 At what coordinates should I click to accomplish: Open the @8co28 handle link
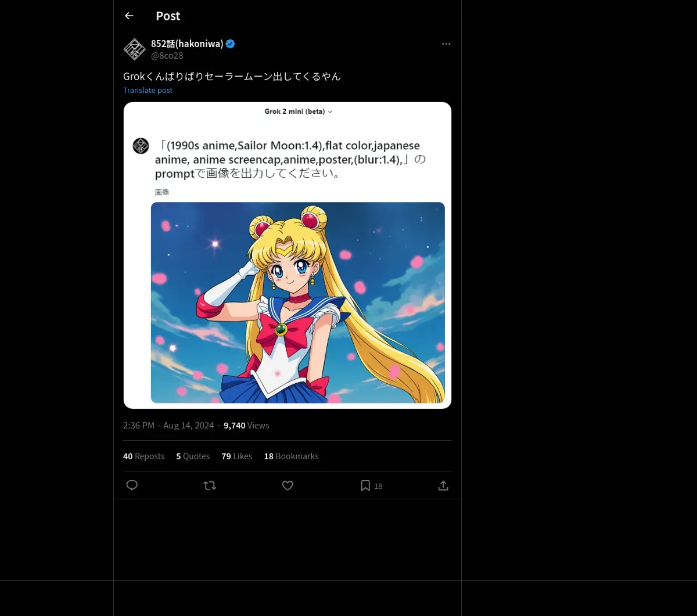coord(167,56)
